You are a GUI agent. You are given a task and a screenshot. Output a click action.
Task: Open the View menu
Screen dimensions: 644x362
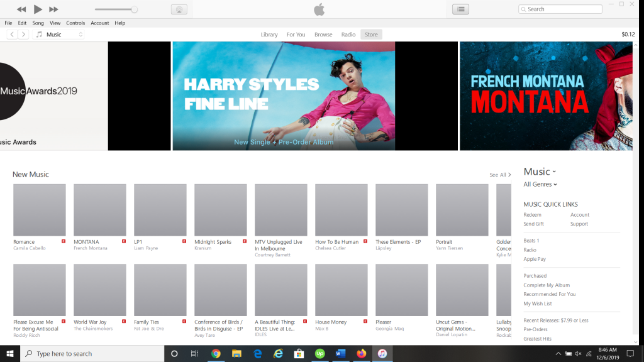(x=55, y=23)
